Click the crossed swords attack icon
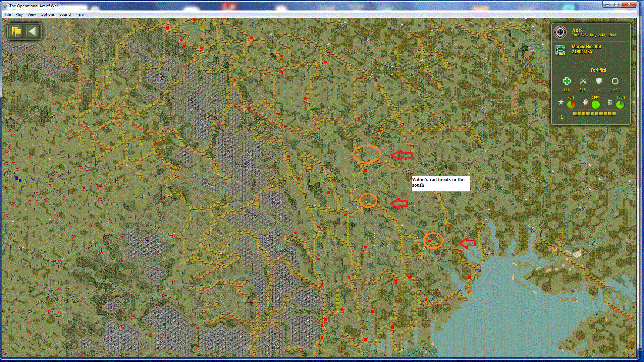The width and height of the screenshot is (644, 362). (583, 81)
